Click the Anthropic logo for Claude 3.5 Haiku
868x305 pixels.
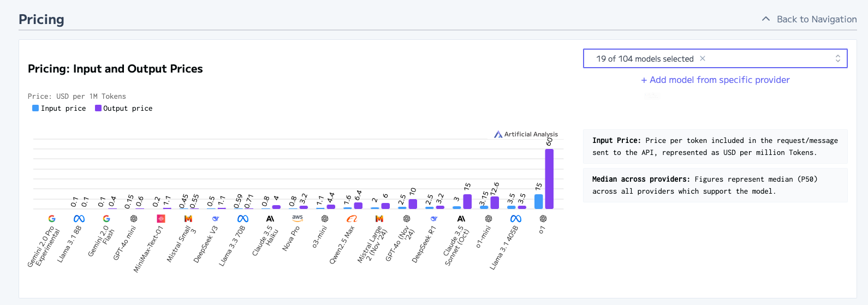point(270,219)
